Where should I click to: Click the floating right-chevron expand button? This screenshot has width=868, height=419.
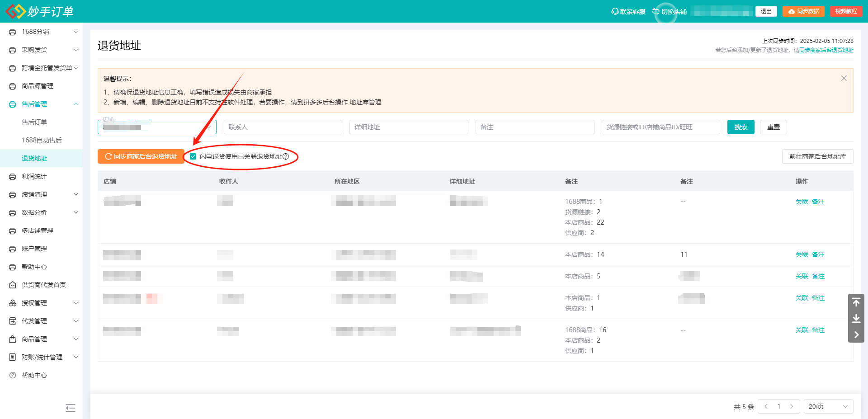(x=856, y=335)
